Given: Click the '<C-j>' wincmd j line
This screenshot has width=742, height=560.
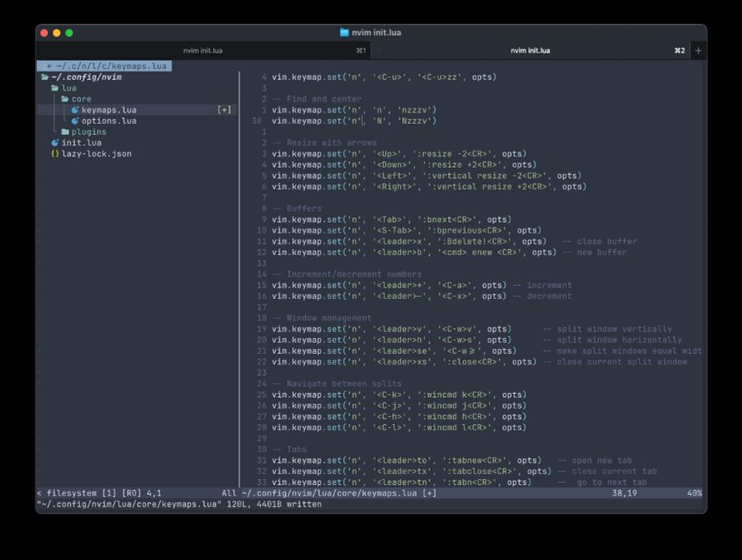Looking at the screenshot, I should [x=399, y=405].
